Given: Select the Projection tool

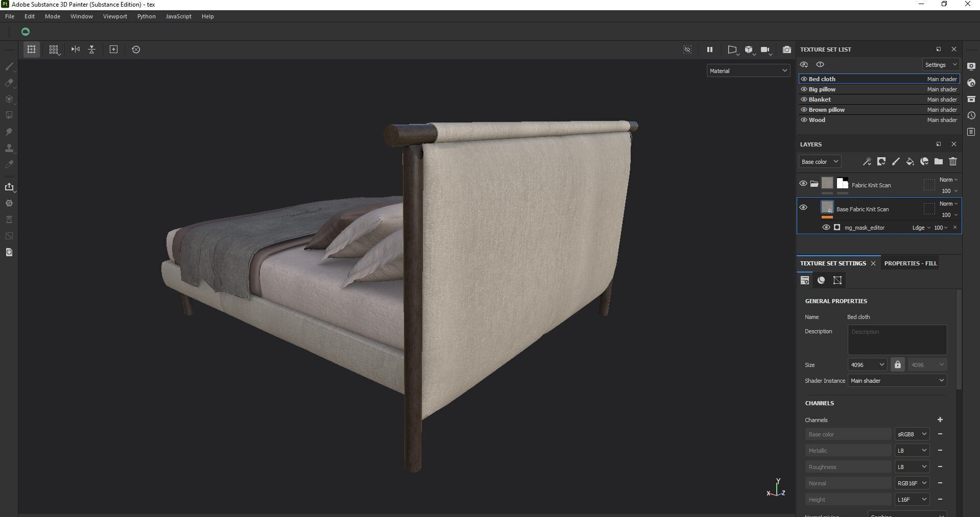Looking at the screenshot, I should click(9, 99).
